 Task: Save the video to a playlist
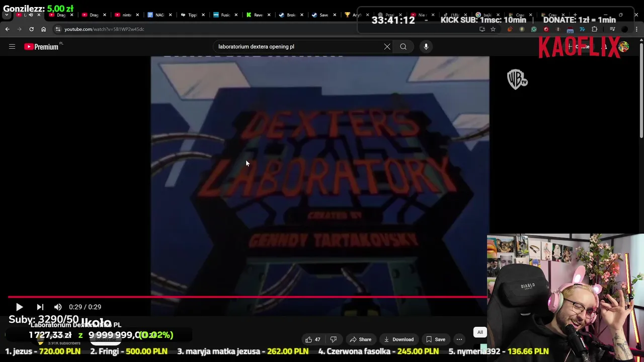point(435,339)
